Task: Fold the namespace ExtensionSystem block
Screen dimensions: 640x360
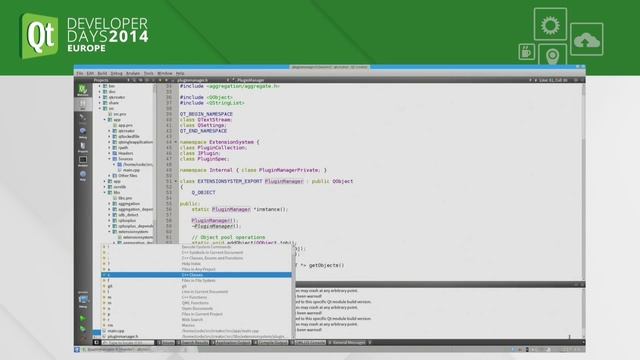Action: pyautogui.click(x=176, y=142)
